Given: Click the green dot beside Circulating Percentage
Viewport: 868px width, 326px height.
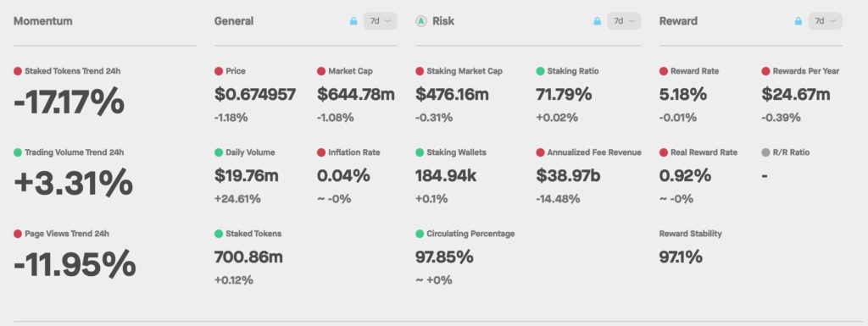Looking at the screenshot, I should coord(420,234).
